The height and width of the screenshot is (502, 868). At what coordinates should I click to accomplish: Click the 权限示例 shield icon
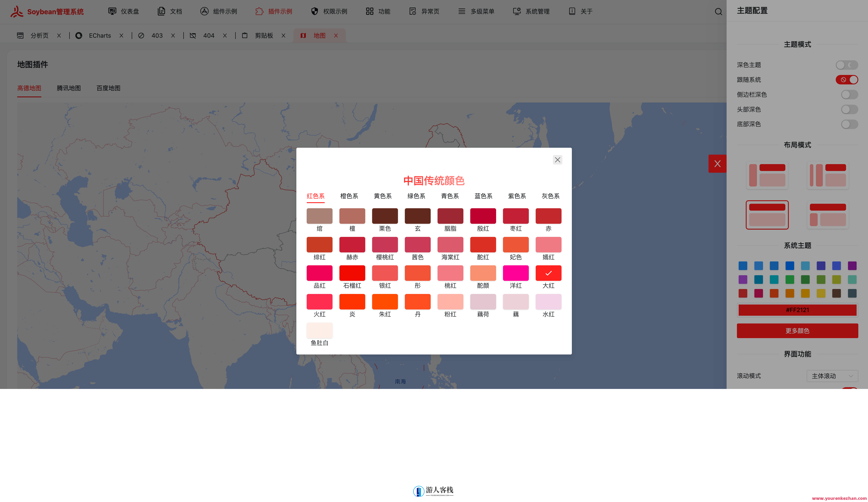[x=314, y=11]
